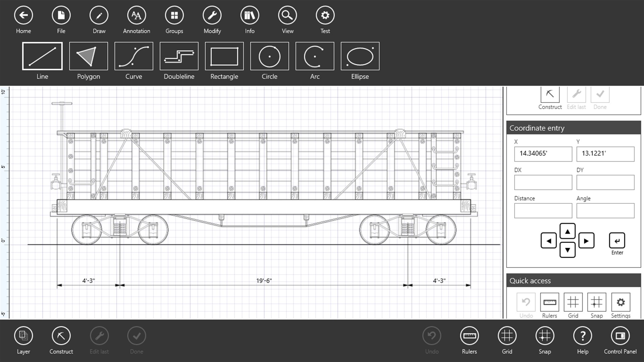Click the X coordinate input field
644x362 pixels.
[543, 153]
